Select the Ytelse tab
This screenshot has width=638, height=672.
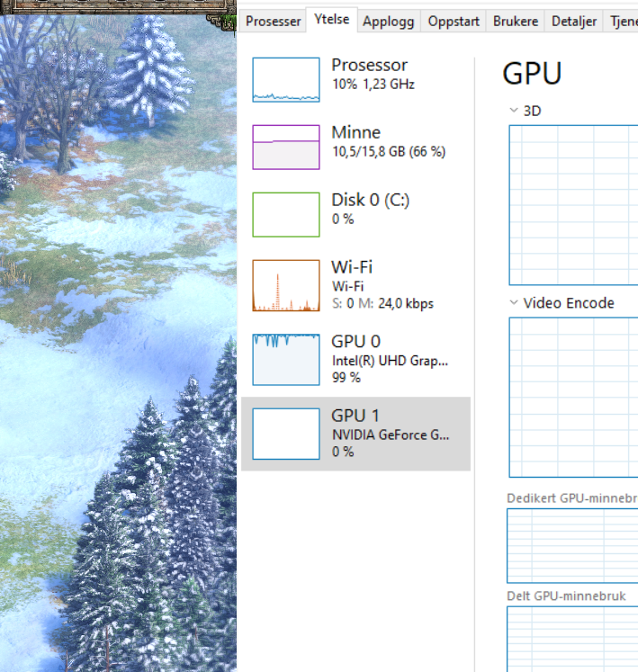click(x=331, y=19)
